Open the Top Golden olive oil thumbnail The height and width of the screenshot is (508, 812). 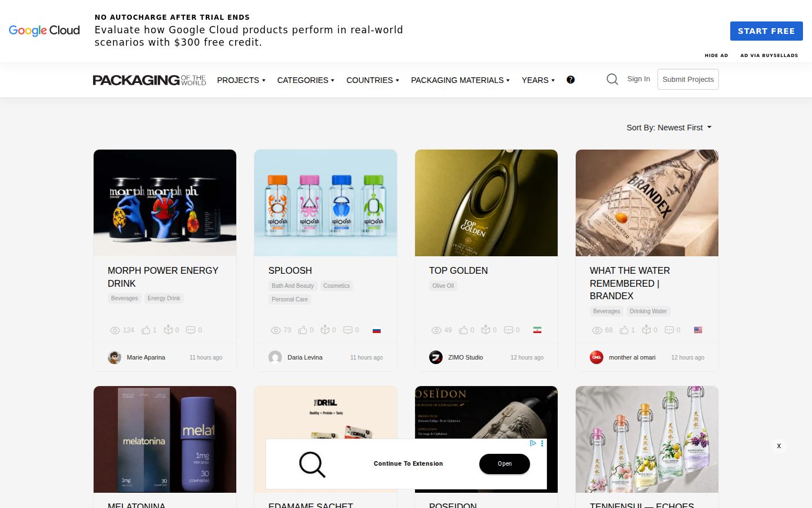(486, 203)
